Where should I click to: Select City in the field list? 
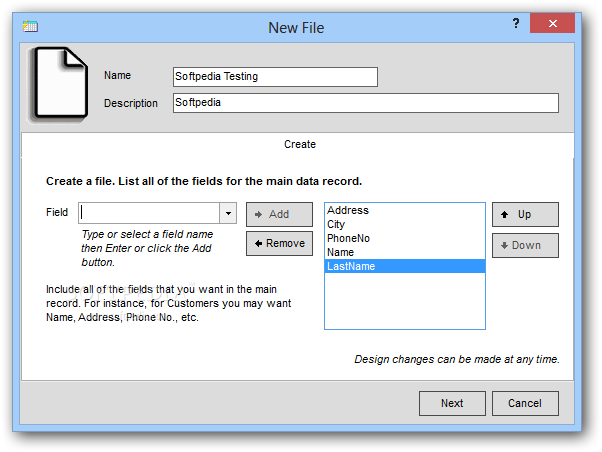(x=405, y=224)
